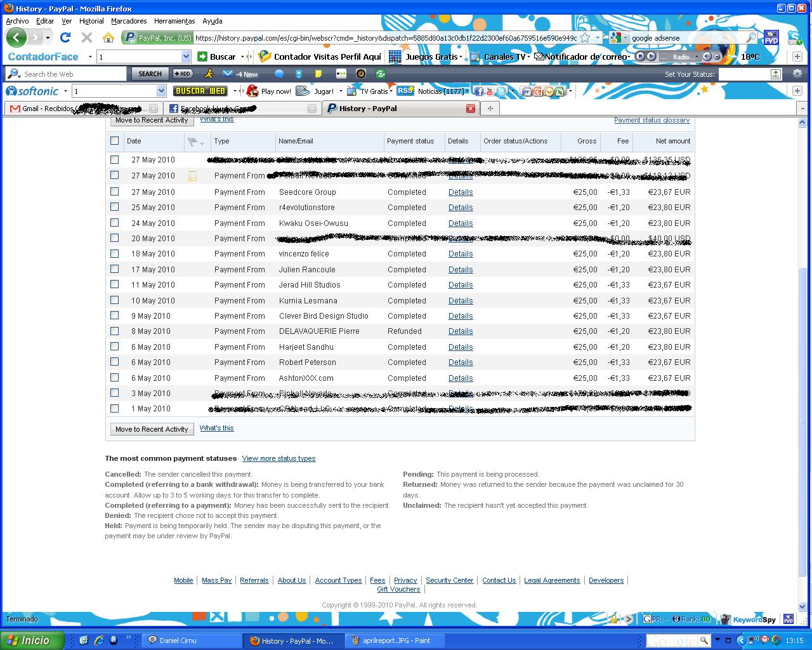This screenshot has width=812, height=650.
Task: Open the list all tabs dropdown arrow
Action: 802,109
